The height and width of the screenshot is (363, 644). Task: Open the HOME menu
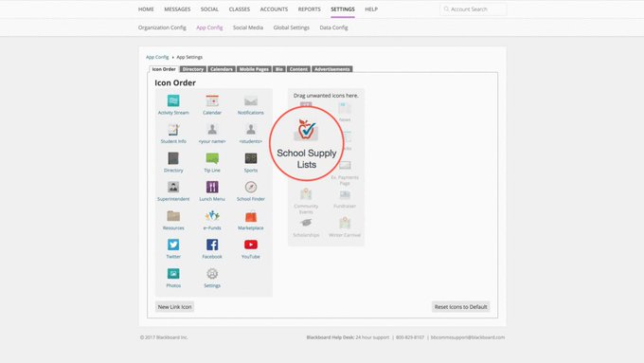point(146,9)
